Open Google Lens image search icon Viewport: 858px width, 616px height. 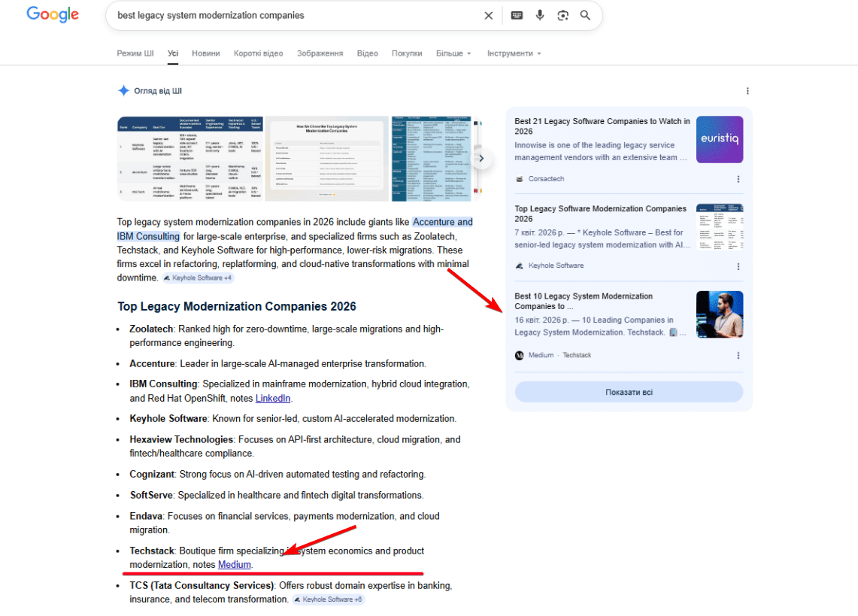click(x=562, y=15)
